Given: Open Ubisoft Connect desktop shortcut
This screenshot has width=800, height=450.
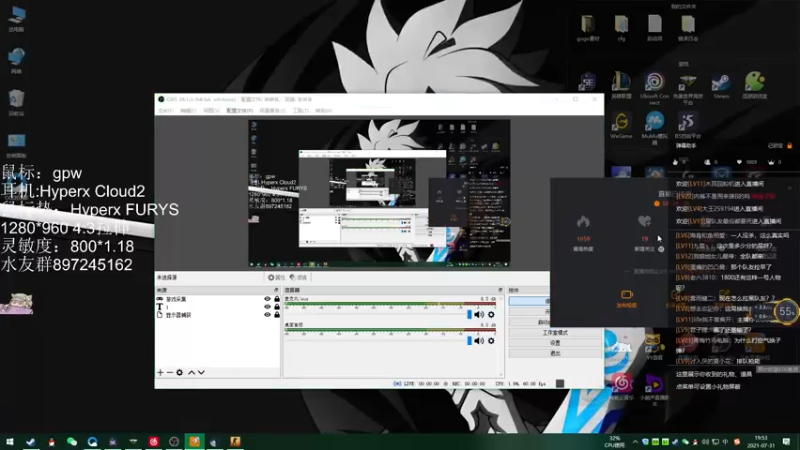Looking at the screenshot, I should click(x=654, y=87).
